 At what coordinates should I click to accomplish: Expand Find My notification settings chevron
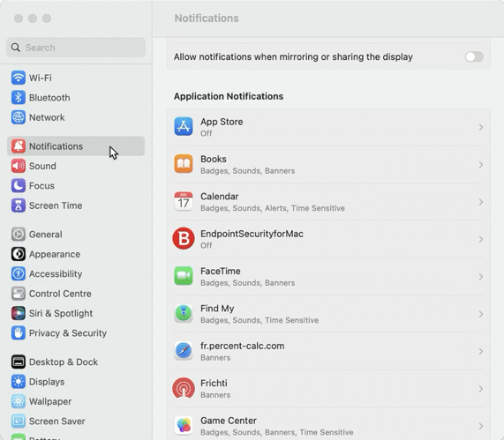[x=481, y=314]
